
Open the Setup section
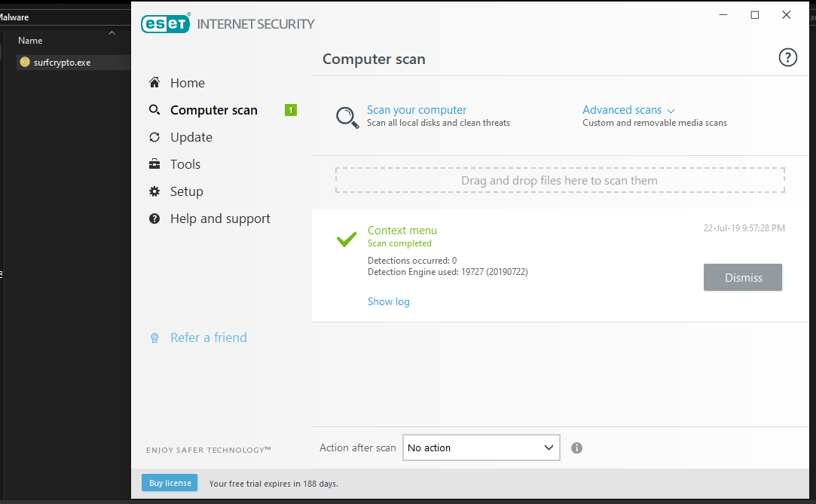point(186,191)
